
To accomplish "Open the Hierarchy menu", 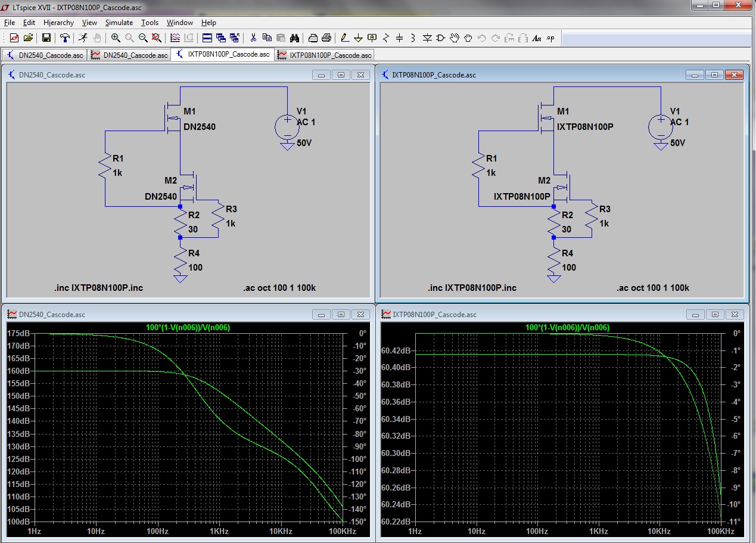I will pyautogui.click(x=58, y=23).
